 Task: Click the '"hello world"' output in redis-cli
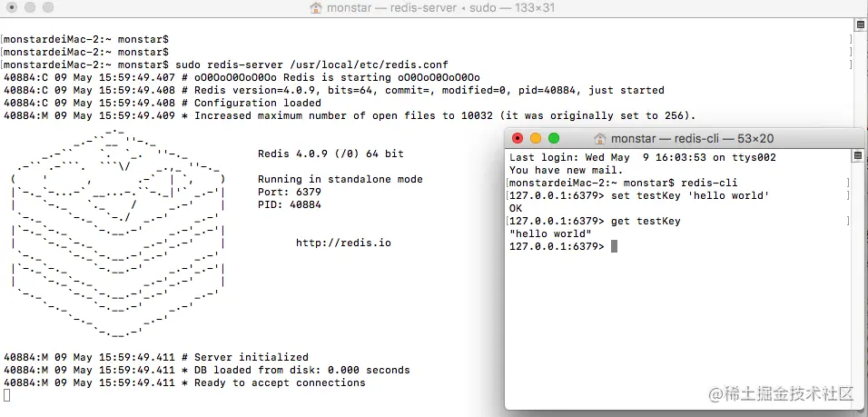[x=550, y=234]
